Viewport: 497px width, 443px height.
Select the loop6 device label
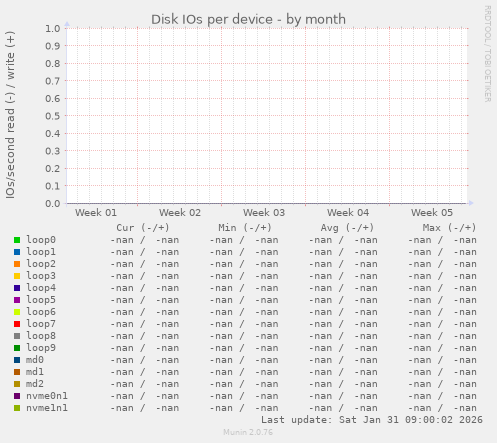(x=41, y=312)
